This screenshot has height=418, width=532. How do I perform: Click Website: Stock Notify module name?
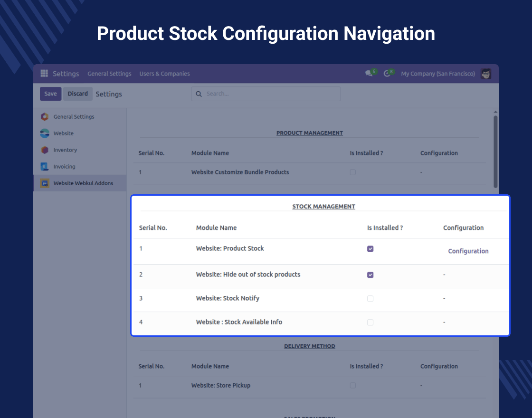228,298
